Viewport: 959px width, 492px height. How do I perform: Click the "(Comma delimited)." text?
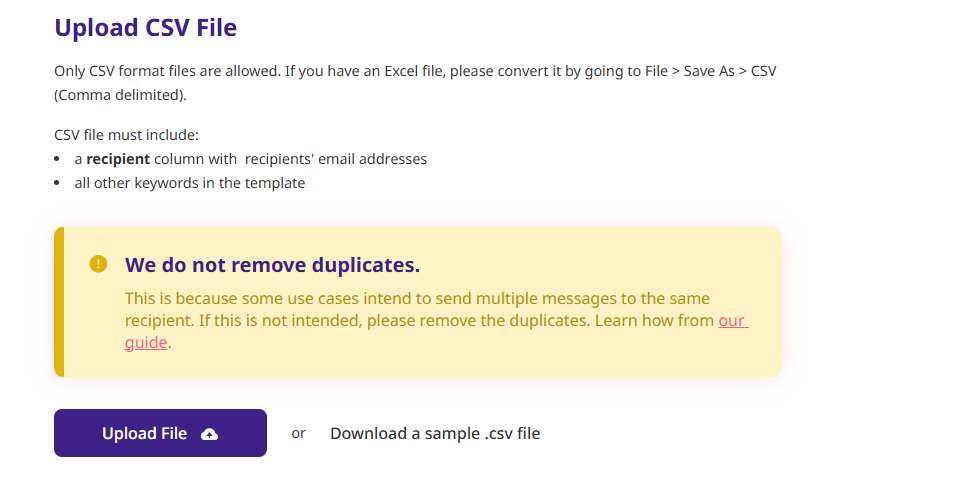(x=120, y=96)
